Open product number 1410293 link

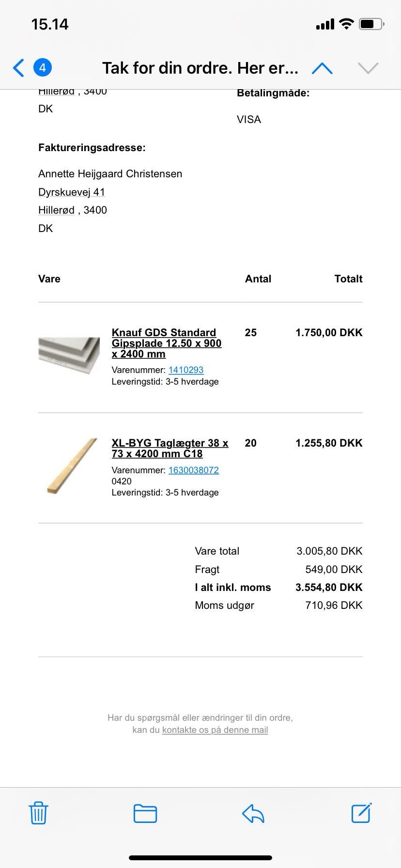coord(186,370)
